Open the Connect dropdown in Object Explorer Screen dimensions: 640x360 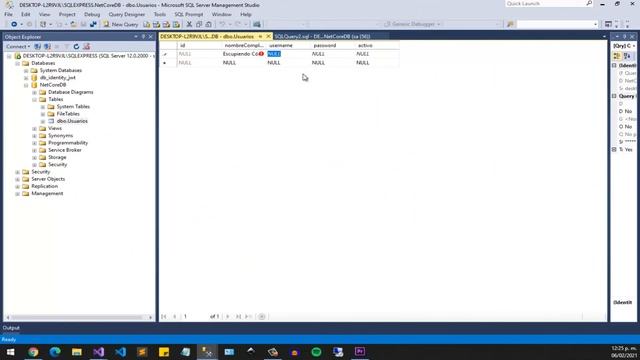[18, 47]
